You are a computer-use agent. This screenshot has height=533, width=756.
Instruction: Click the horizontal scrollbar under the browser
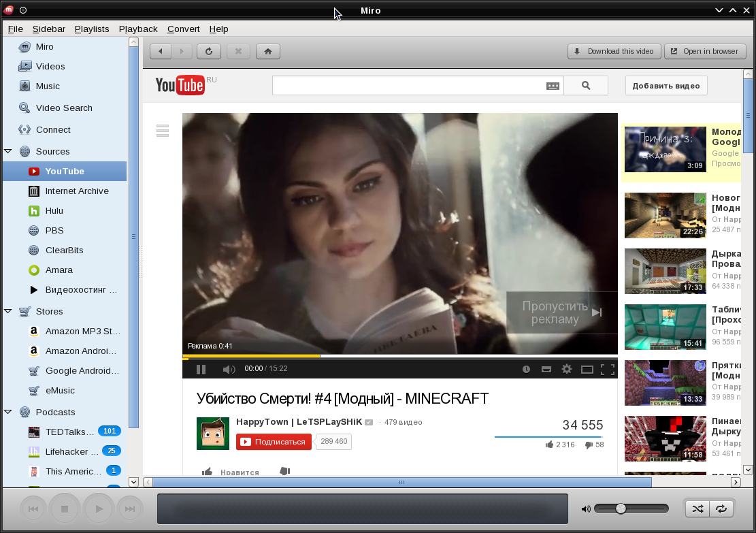401,482
